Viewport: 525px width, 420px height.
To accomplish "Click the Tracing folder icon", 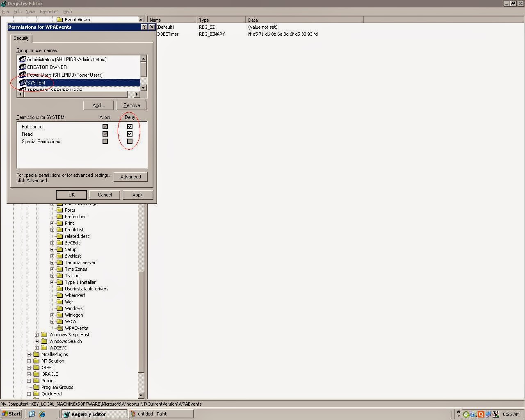I will click(59, 276).
